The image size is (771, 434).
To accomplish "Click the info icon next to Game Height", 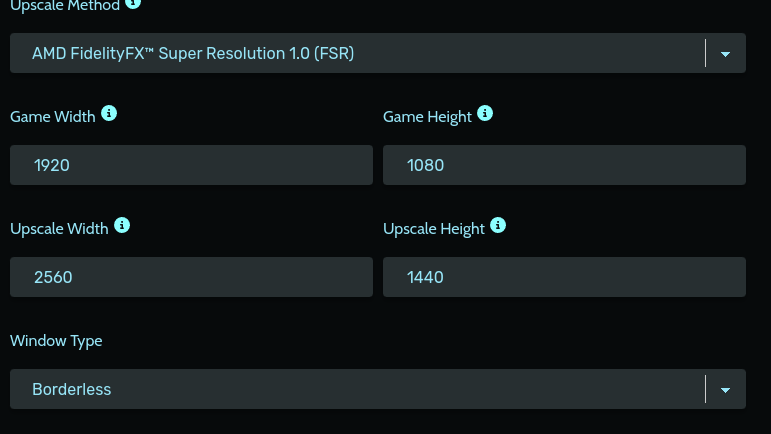I will (485, 114).
